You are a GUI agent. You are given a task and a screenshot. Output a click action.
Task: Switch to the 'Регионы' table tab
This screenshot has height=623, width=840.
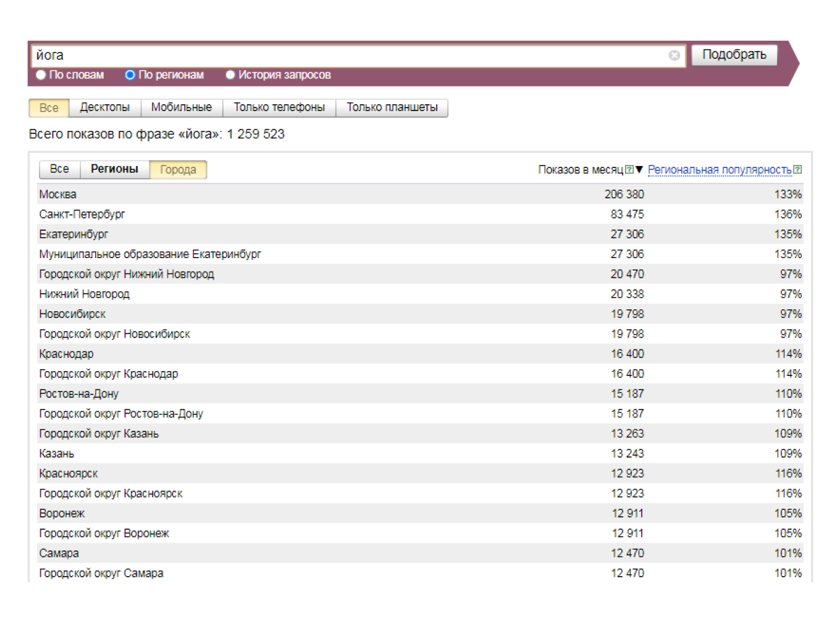pyautogui.click(x=114, y=169)
